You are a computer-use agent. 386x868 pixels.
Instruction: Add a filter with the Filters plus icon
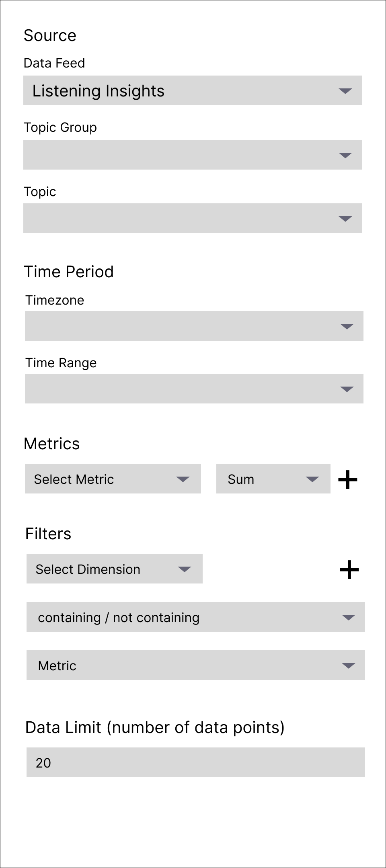tap(349, 569)
